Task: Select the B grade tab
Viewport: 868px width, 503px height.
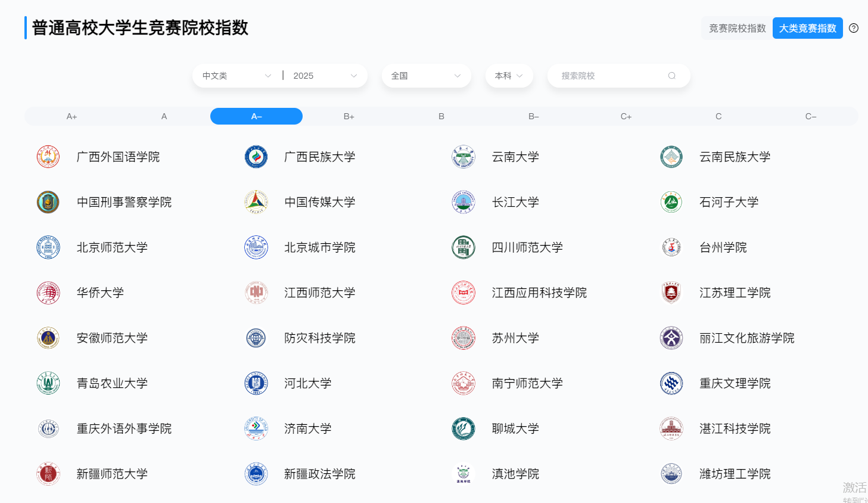Action: 441,116
